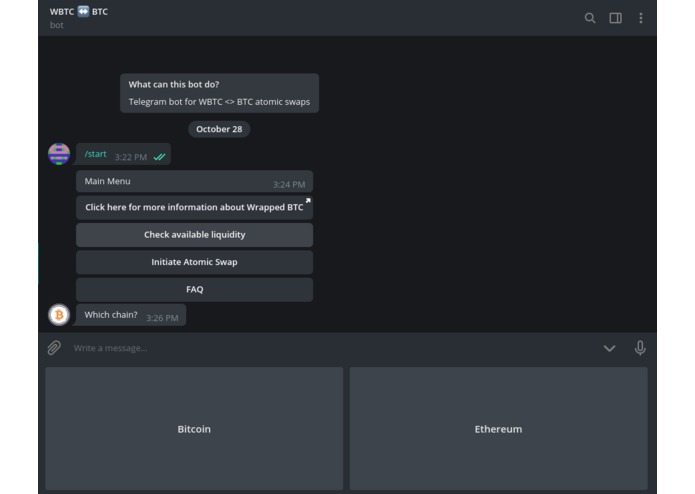The width and height of the screenshot is (695, 494).
Task: Choose the Bitcoin chain option
Action: pyautogui.click(x=194, y=428)
